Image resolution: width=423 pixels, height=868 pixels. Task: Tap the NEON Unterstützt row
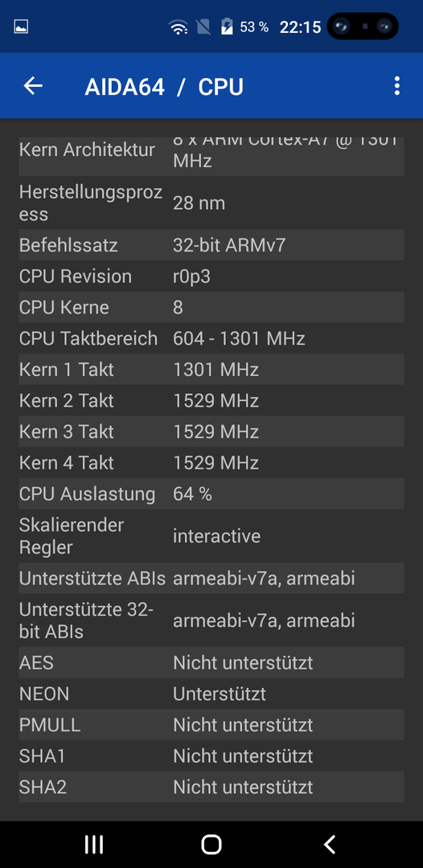click(x=211, y=694)
